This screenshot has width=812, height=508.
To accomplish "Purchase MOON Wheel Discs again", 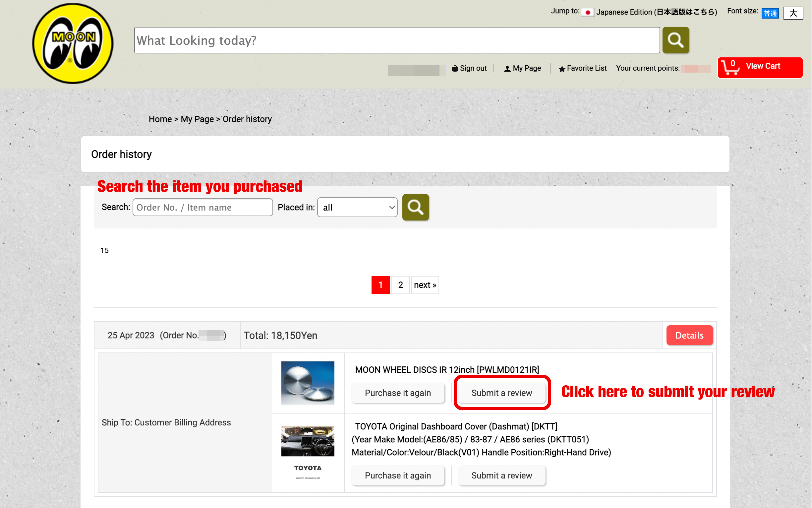I will (x=398, y=392).
